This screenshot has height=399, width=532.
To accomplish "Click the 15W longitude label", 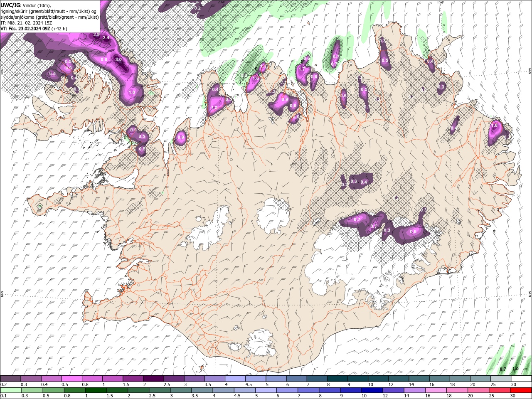I will coord(440,2).
